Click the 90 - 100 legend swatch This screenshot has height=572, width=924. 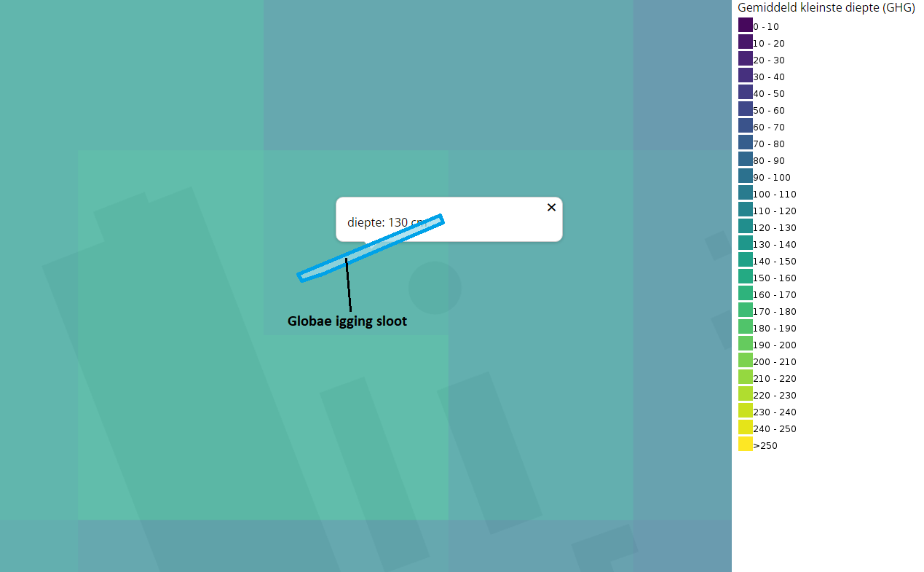pos(746,176)
